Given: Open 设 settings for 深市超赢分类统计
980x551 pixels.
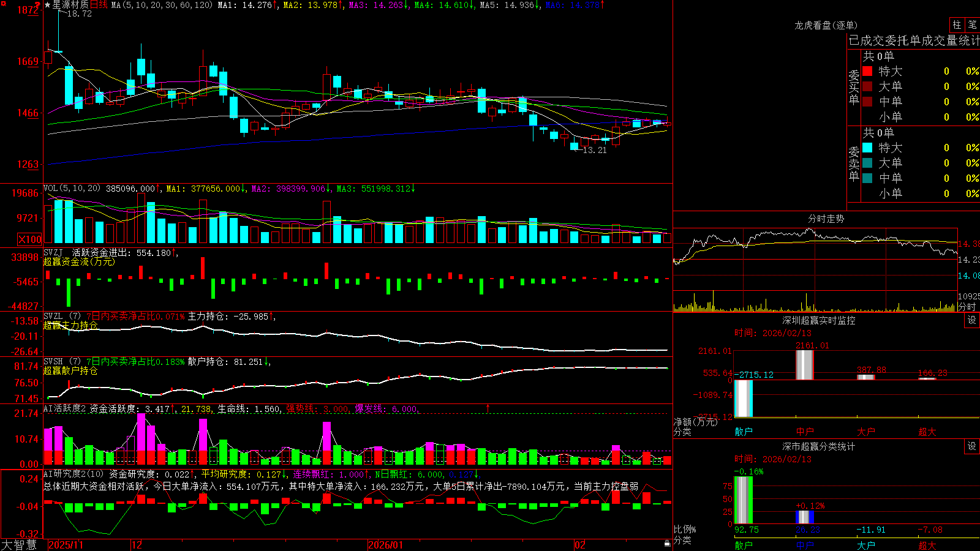Looking at the screenshot, I should point(972,446).
